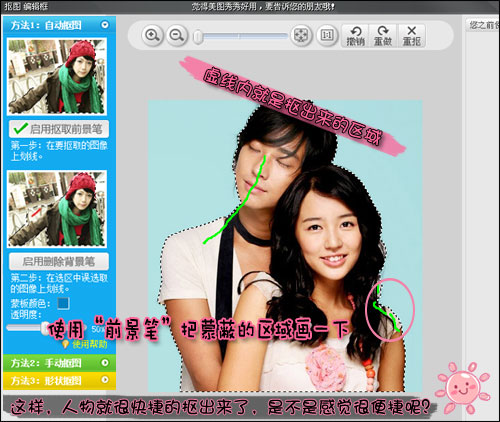The width and height of the screenshot is (500, 422).
Task: Adjust the 透明度 transparency slider
Action: click(45, 328)
